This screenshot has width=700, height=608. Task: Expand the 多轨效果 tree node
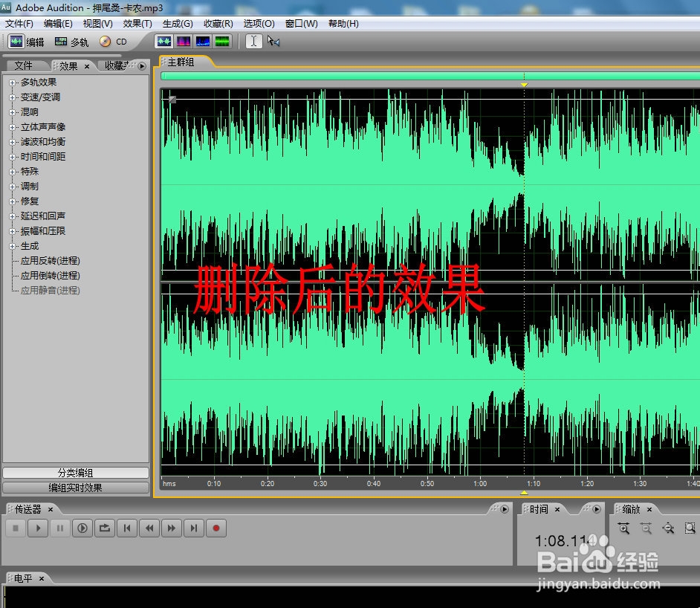click(12, 83)
